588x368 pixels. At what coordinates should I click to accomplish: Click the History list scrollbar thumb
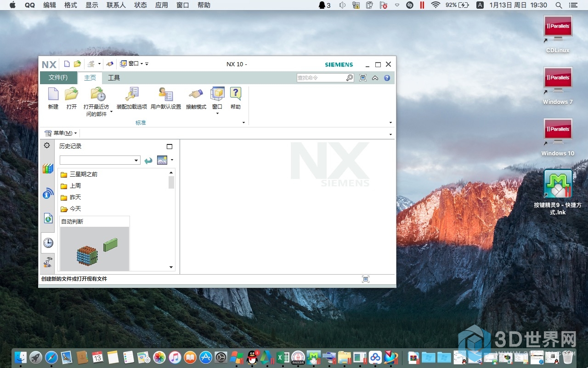(x=171, y=183)
